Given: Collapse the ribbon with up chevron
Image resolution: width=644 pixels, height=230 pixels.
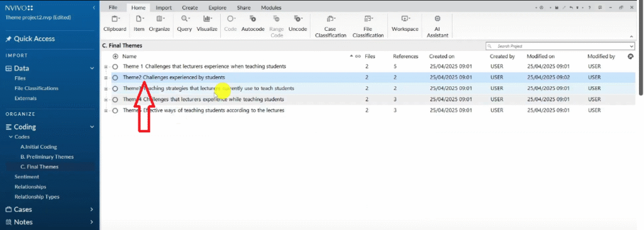Looking at the screenshot, I should pos(631,36).
